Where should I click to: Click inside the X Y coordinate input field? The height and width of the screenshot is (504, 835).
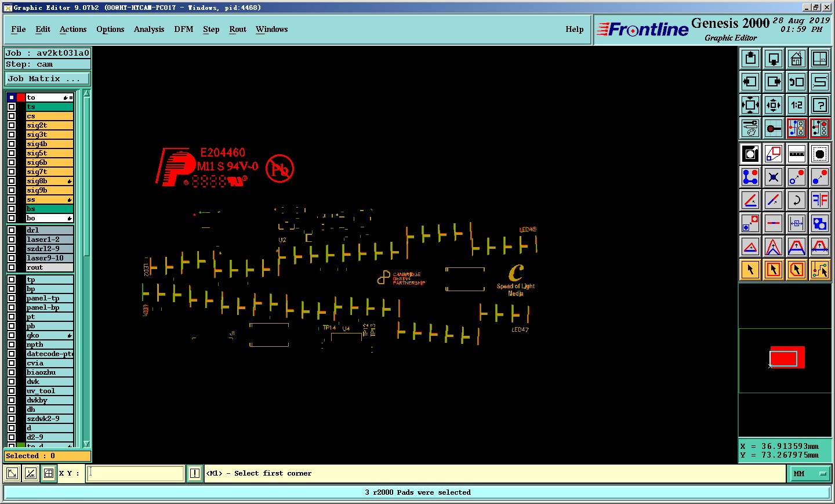pyautogui.click(x=136, y=473)
